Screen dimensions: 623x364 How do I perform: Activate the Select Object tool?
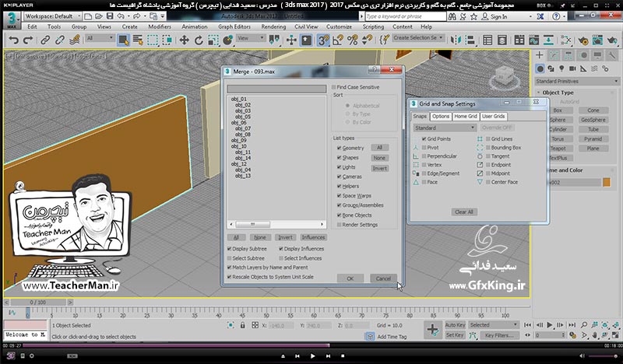[123, 40]
